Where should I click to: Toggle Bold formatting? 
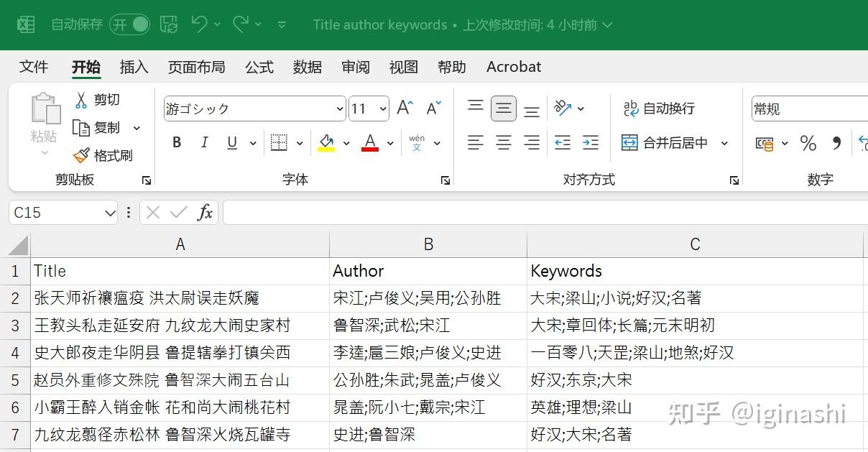tap(175, 142)
